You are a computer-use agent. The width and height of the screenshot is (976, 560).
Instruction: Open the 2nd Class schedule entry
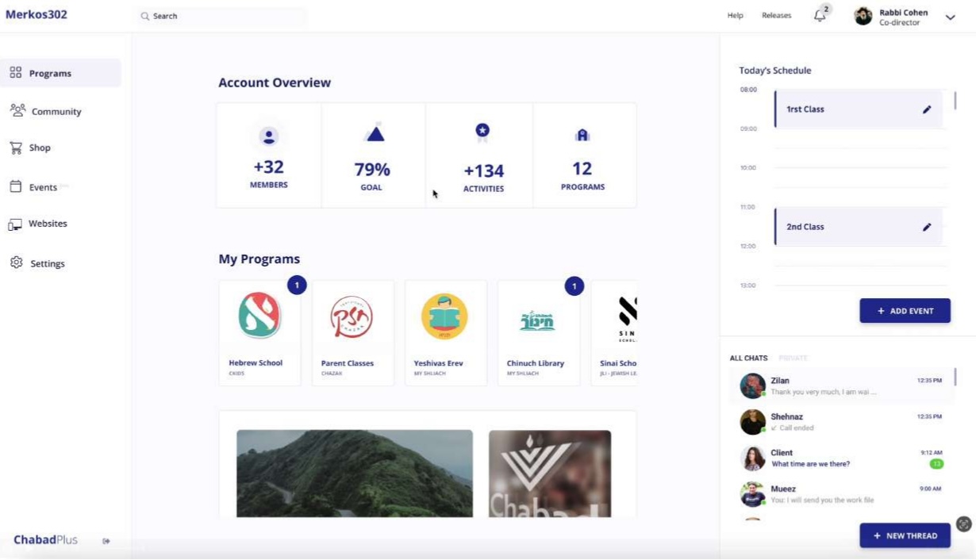(859, 227)
